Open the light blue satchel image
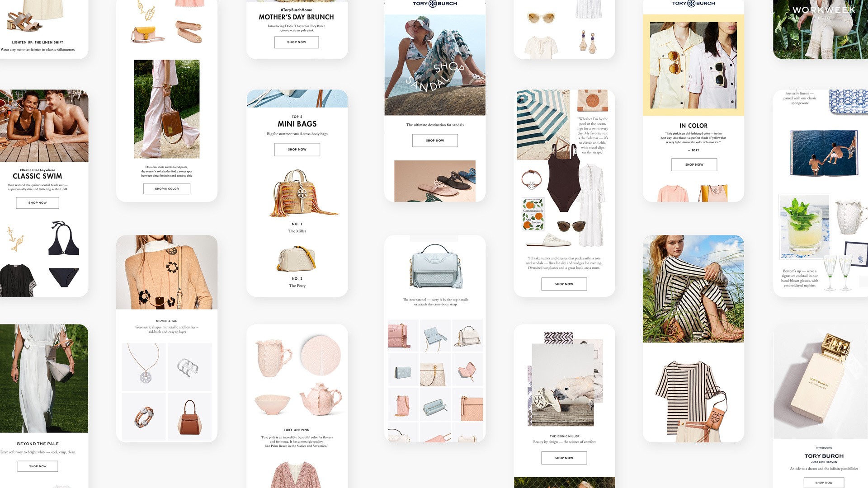This screenshot has height=488, width=868. click(435, 267)
